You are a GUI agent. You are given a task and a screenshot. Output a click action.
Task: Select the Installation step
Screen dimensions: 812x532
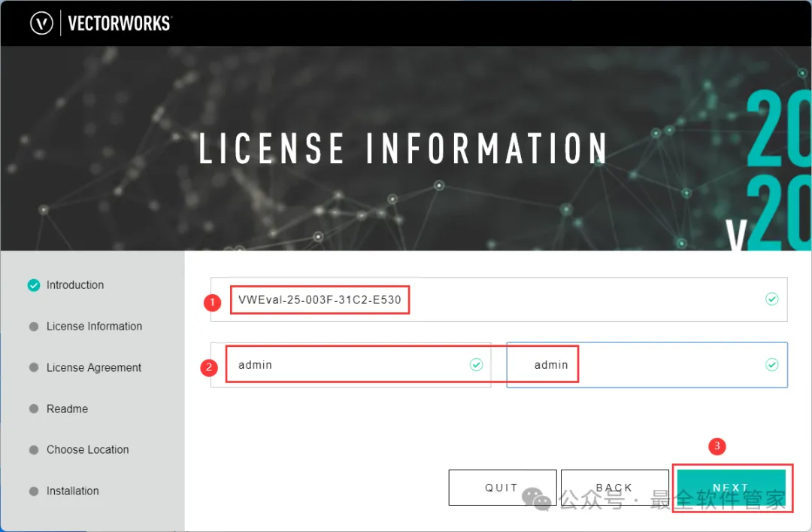click(x=64, y=491)
